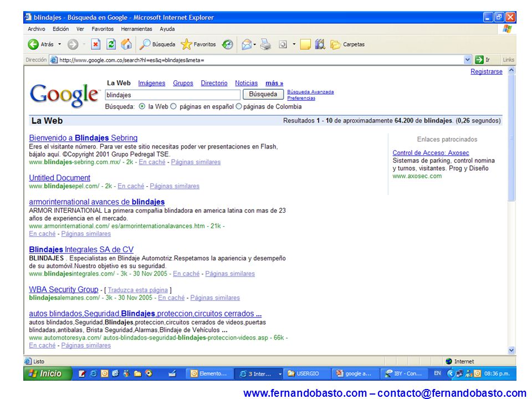
Task: Open the 'WBA Security Group' result
Action: 63,289
